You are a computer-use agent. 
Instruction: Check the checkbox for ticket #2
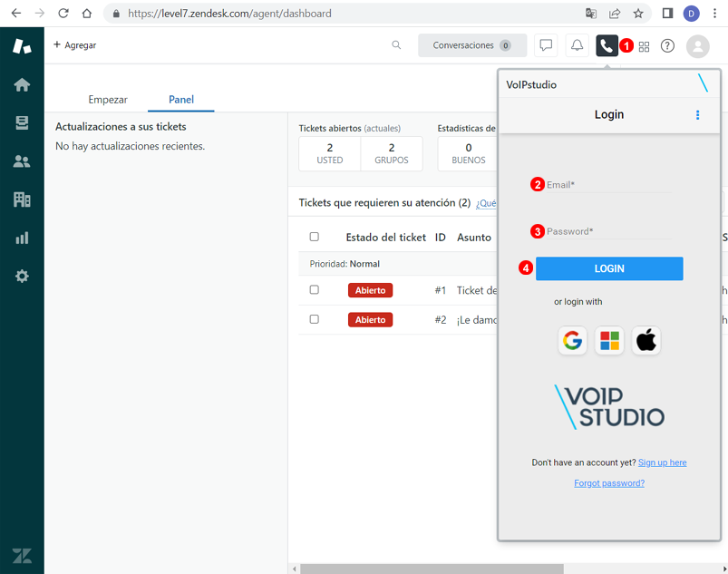(x=315, y=319)
